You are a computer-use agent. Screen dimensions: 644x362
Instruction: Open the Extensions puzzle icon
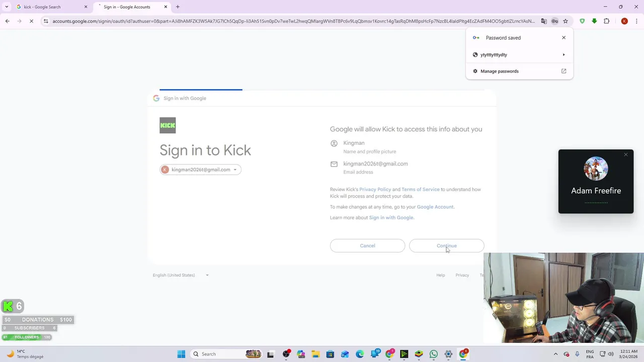[607, 21]
